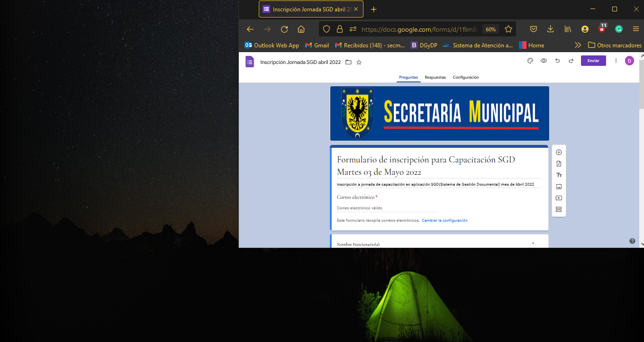This screenshot has height=342, width=644.
Task: Add question from the floating sidebar
Action: (x=559, y=153)
